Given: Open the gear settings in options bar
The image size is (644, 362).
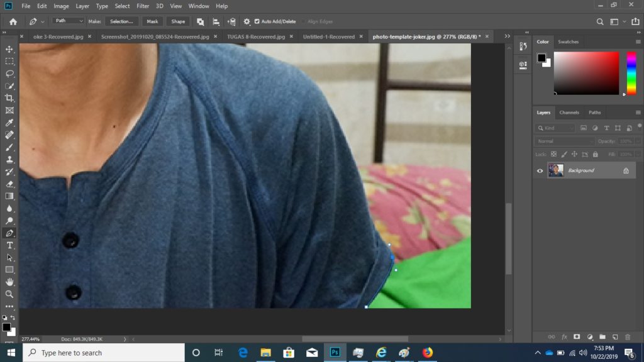Looking at the screenshot, I should pos(247,22).
